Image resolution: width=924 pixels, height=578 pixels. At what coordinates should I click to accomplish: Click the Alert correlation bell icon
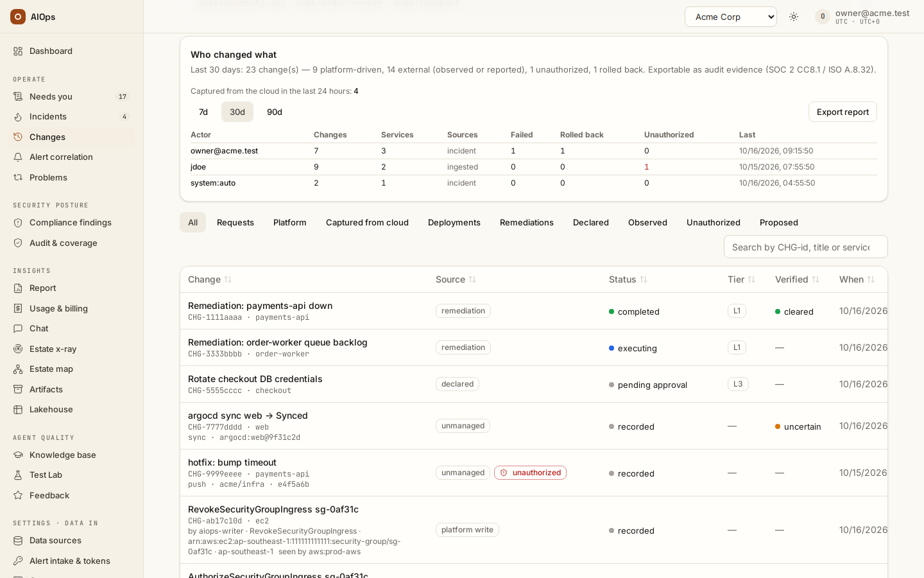pyautogui.click(x=18, y=157)
